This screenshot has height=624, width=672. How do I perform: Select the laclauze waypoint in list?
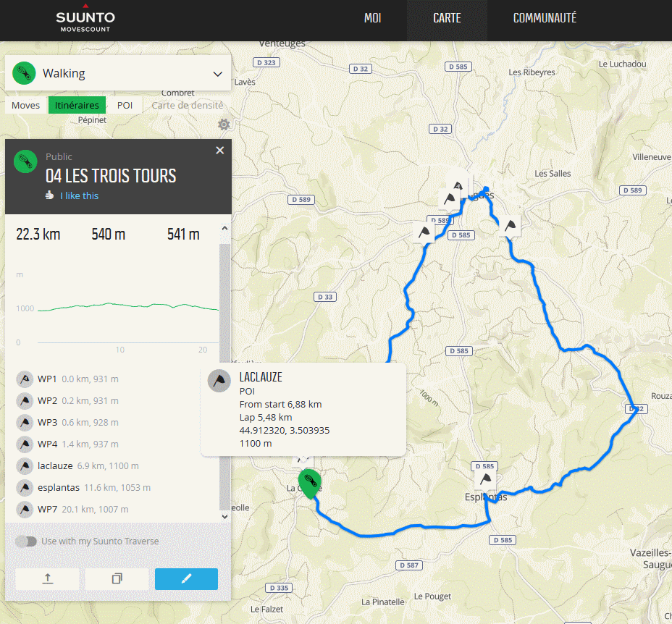56,465
